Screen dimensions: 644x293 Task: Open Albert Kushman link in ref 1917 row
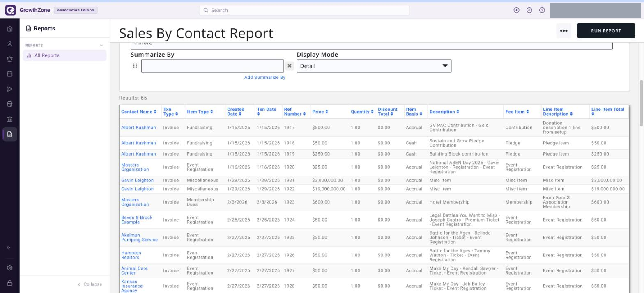pyautogui.click(x=138, y=128)
